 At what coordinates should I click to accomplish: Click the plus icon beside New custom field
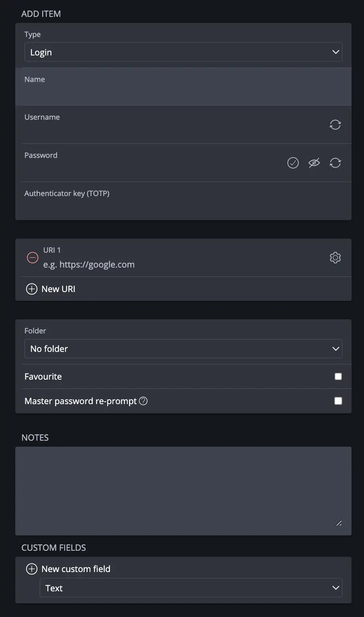pyautogui.click(x=31, y=569)
